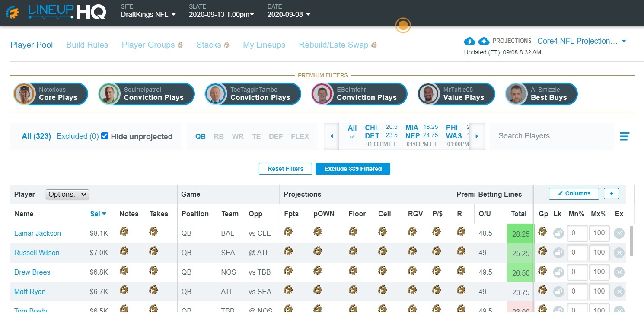Toggle MrTuttle05 Value Plays filter
The image size is (644, 314).
click(x=456, y=94)
